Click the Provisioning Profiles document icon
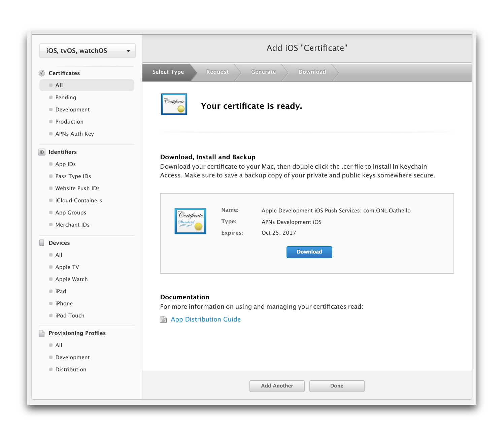Viewport: 504px width, 436px height. click(x=42, y=333)
